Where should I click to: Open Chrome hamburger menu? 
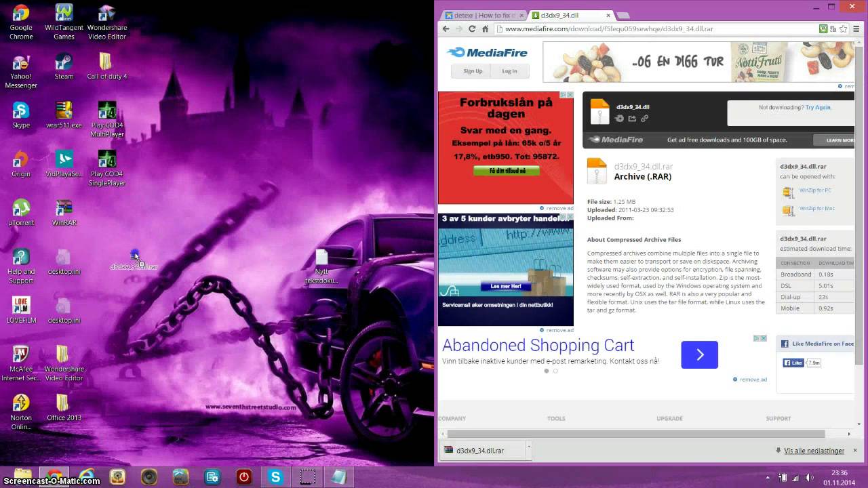click(x=857, y=29)
